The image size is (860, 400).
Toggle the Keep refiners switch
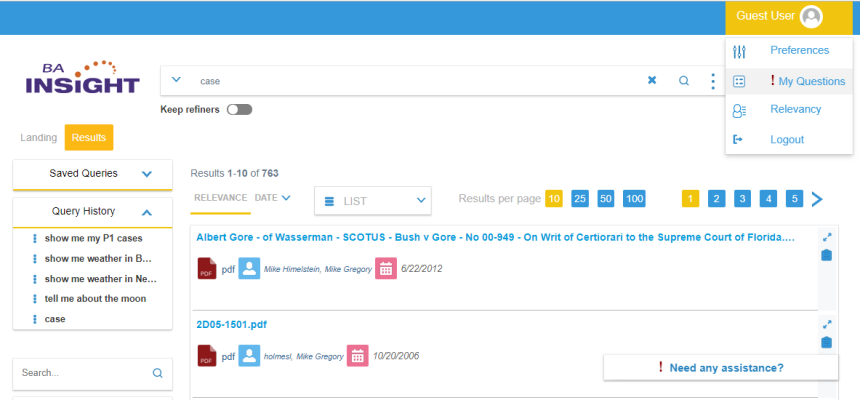240,110
